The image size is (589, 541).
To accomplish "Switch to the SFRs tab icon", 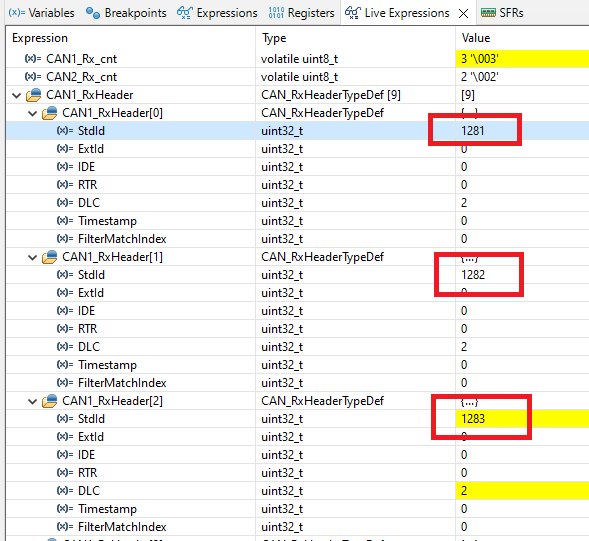I will [488, 13].
